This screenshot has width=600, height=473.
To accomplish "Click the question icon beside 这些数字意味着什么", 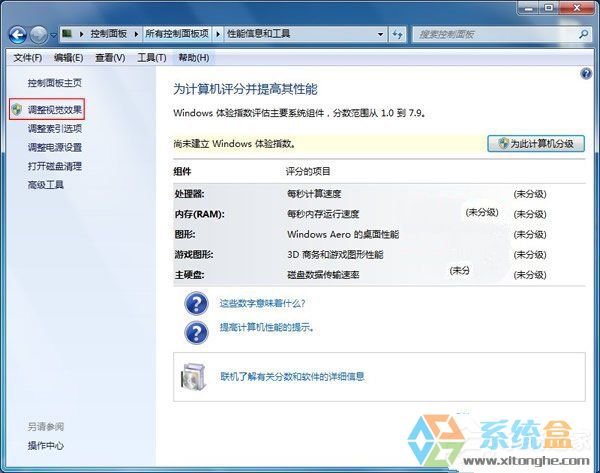I will [196, 303].
